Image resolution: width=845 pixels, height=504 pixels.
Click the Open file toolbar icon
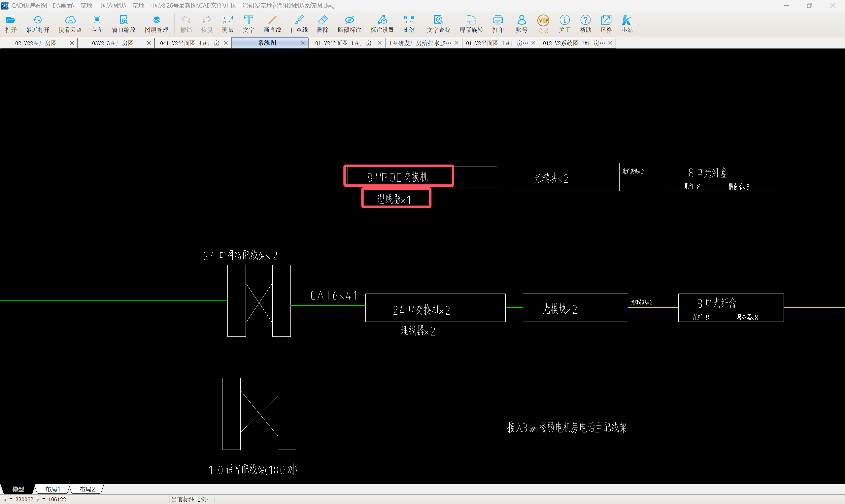tap(11, 24)
